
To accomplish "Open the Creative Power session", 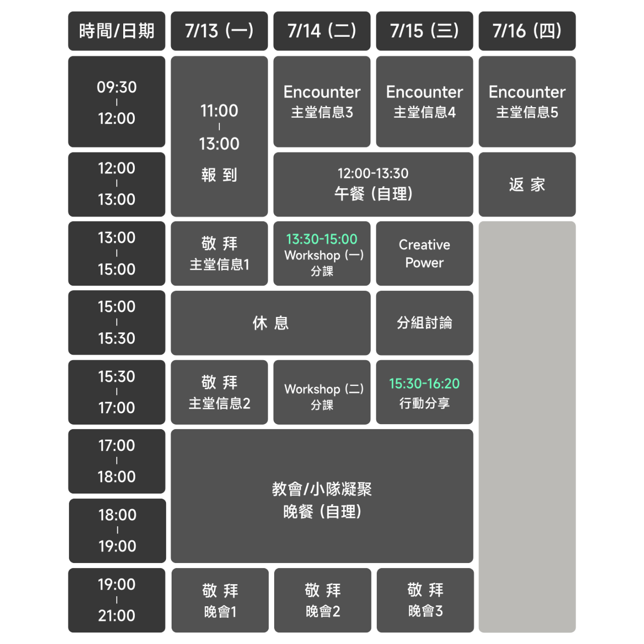I will (x=425, y=254).
